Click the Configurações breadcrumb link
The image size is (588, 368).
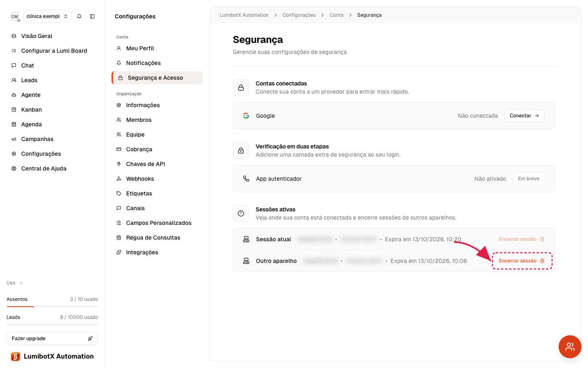click(299, 15)
